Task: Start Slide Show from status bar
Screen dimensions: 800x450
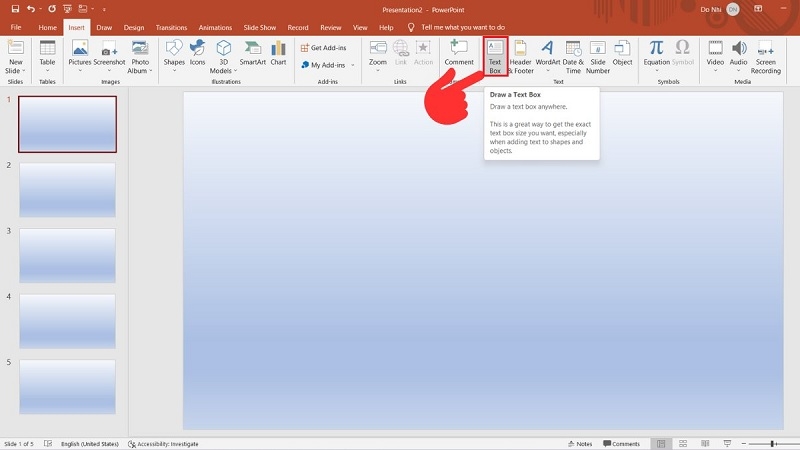Action: 727,444
